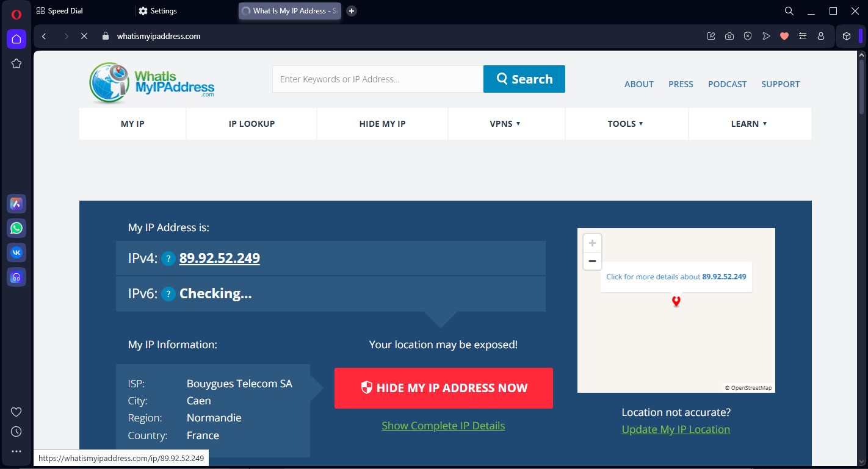Zoom in on the map
The height and width of the screenshot is (469, 868).
click(x=592, y=243)
